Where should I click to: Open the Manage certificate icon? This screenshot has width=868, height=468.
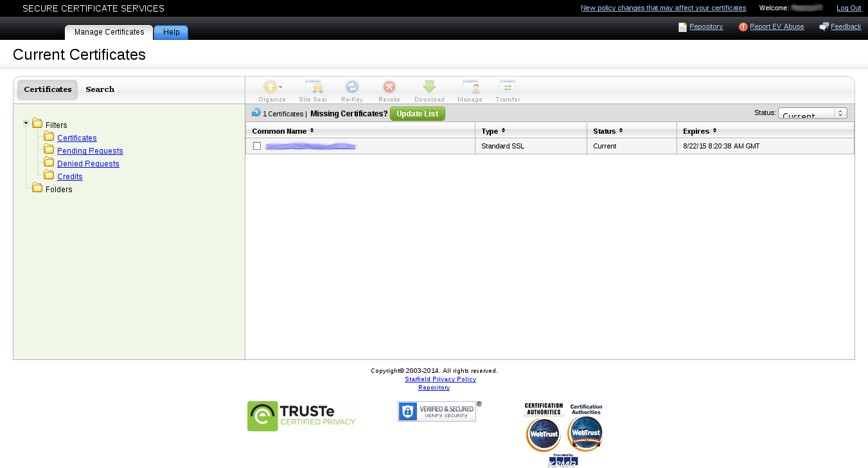pyautogui.click(x=470, y=87)
